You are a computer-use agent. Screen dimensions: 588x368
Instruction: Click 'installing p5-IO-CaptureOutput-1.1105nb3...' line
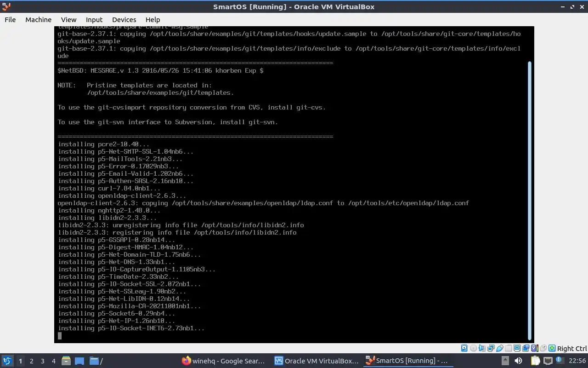(x=136, y=269)
